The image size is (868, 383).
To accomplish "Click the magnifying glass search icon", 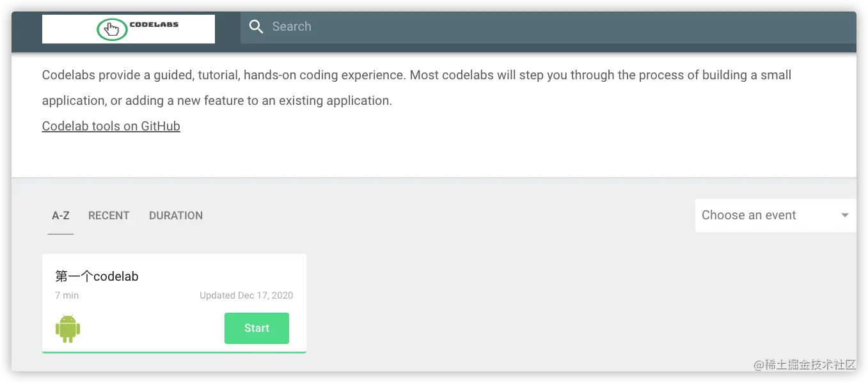I will [x=256, y=27].
